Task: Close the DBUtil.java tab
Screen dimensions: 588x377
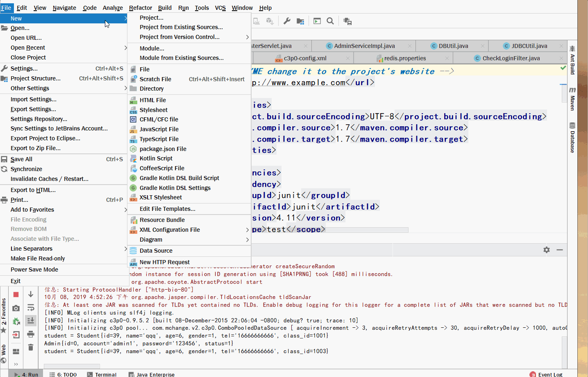Action: [483, 46]
